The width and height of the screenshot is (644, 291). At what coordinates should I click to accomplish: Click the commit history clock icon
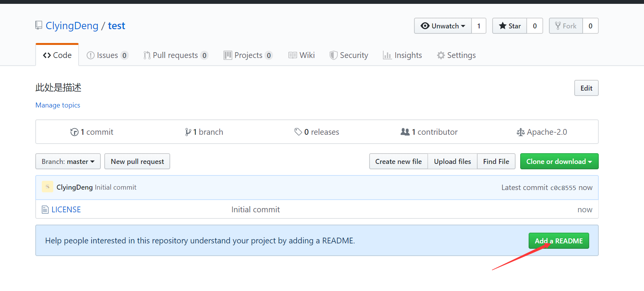[74, 132]
